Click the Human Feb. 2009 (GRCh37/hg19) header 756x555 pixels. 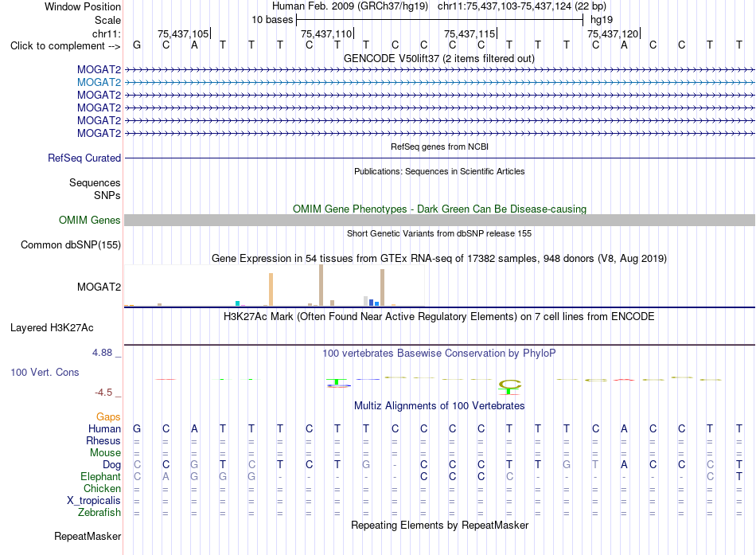[350, 6]
